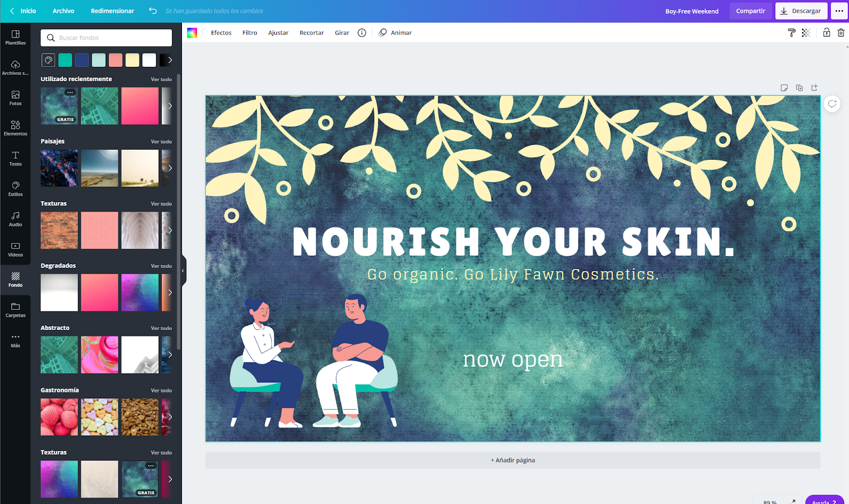
Task: Click the copy style paint roller icon
Action: (x=791, y=33)
